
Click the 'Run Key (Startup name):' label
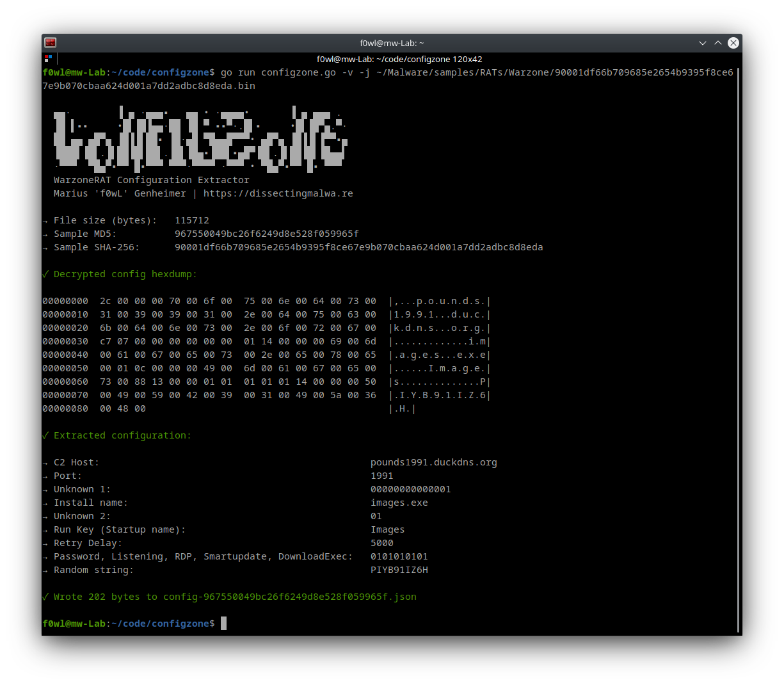tap(120, 529)
